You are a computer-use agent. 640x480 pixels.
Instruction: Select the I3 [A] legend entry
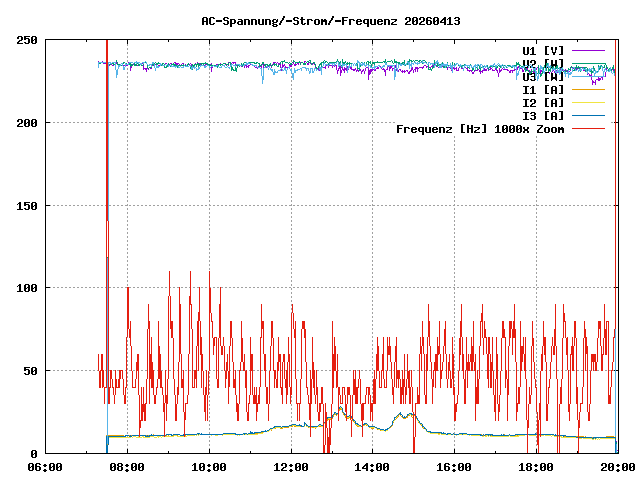[543, 115]
